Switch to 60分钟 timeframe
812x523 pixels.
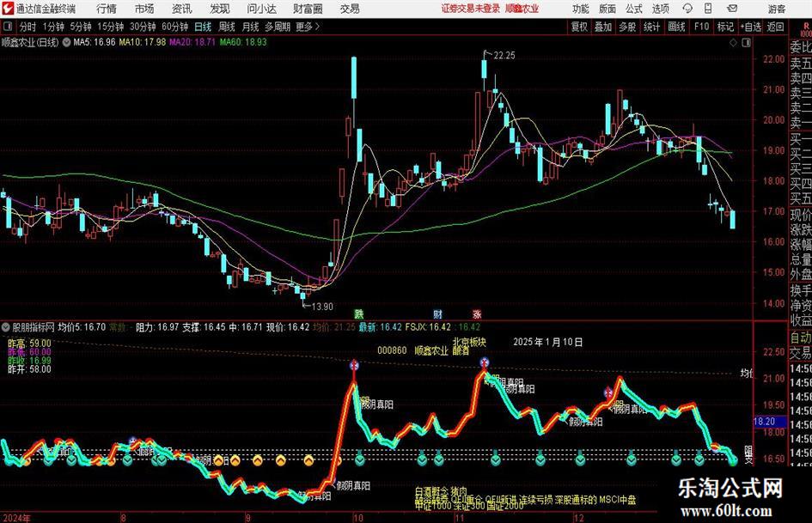pyautogui.click(x=175, y=27)
